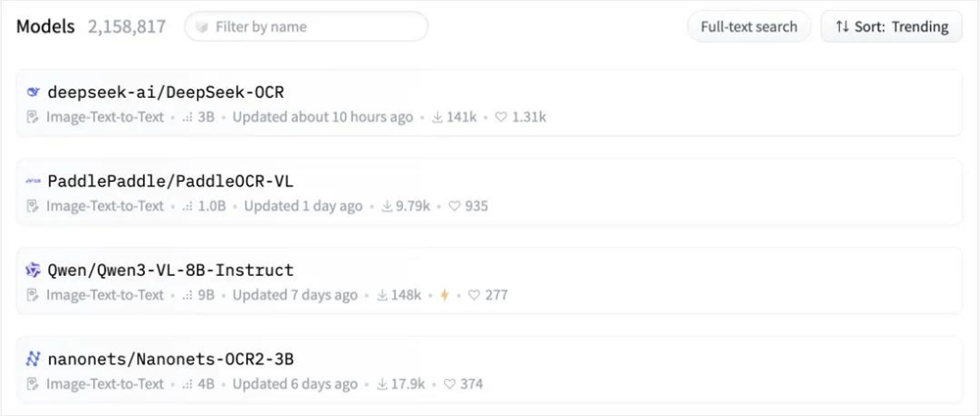Click the Image-Text-to-Text task icon under DeepSeek-OCR
The image size is (980, 416).
[33, 116]
